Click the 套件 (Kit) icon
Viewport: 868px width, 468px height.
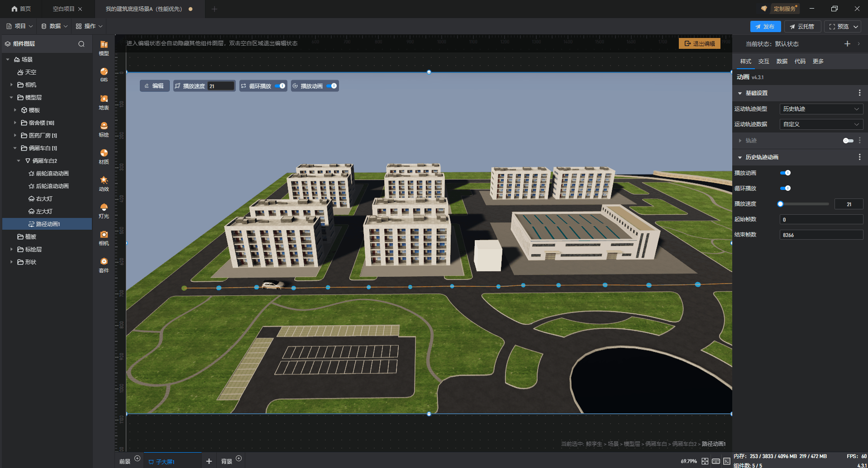click(104, 265)
